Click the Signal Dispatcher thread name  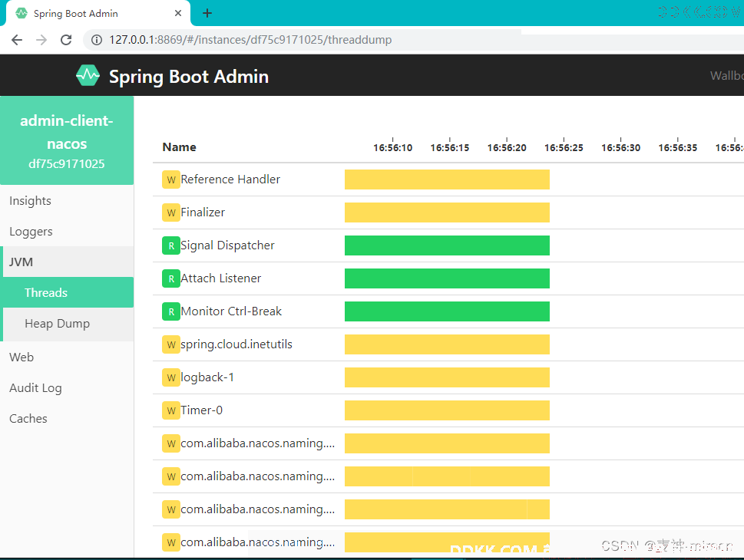point(227,245)
